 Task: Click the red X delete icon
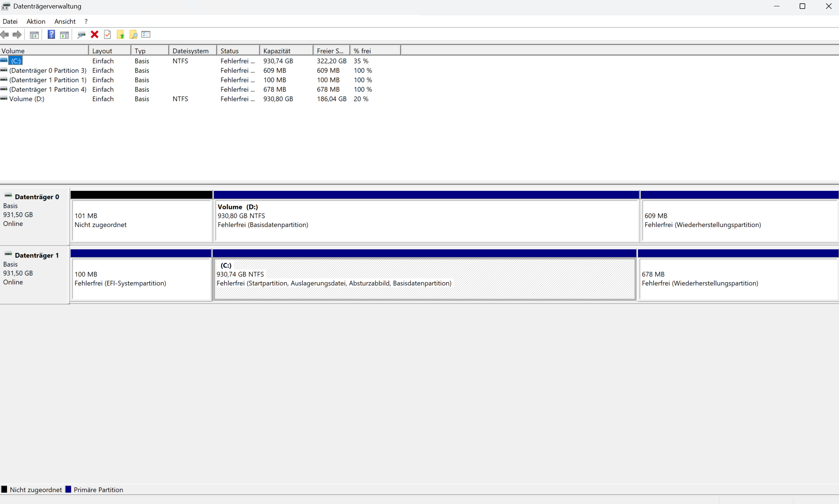94,35
